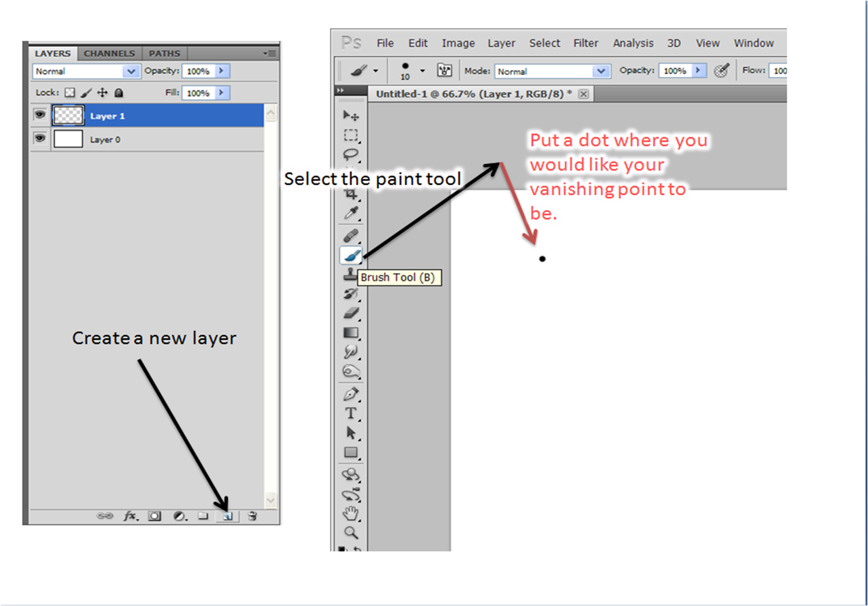Hide Layer 1 using eye icon
Screen dimensions: 868x606
coord(40,115)
